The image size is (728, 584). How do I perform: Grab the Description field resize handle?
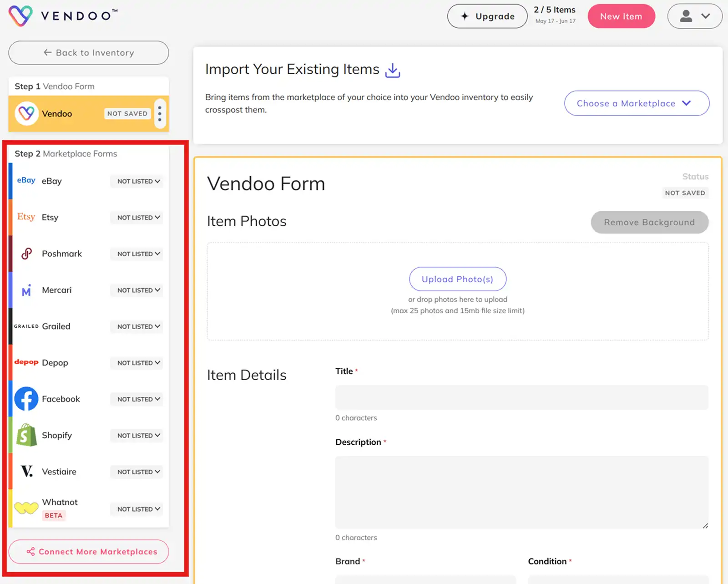(705, 526)
